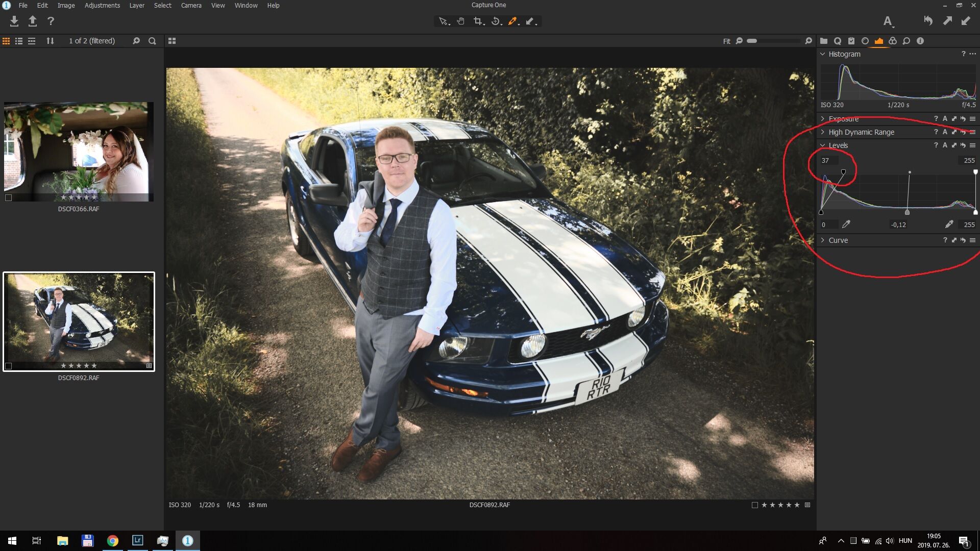
Task: Pick shadow point with left Levels eyedropper
Action: [846, 224]
